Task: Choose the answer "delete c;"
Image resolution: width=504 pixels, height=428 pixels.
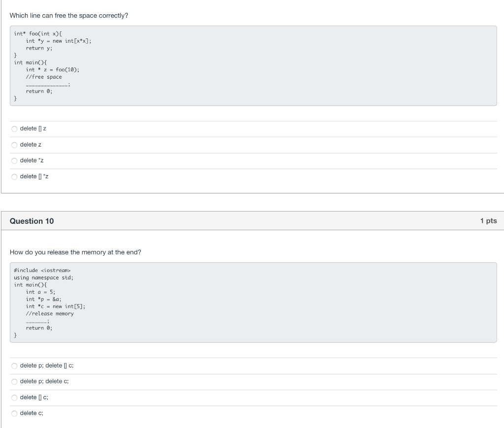Action: [14, 413]
